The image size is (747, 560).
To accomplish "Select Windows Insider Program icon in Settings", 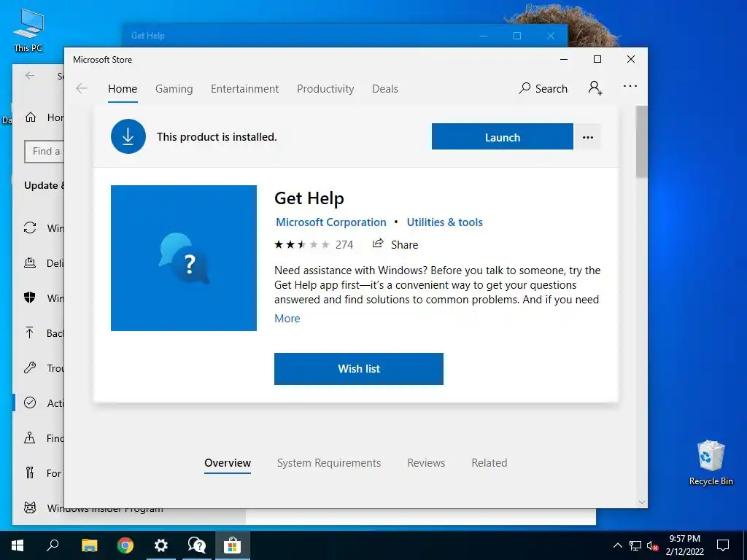I will tap(29, 507).
